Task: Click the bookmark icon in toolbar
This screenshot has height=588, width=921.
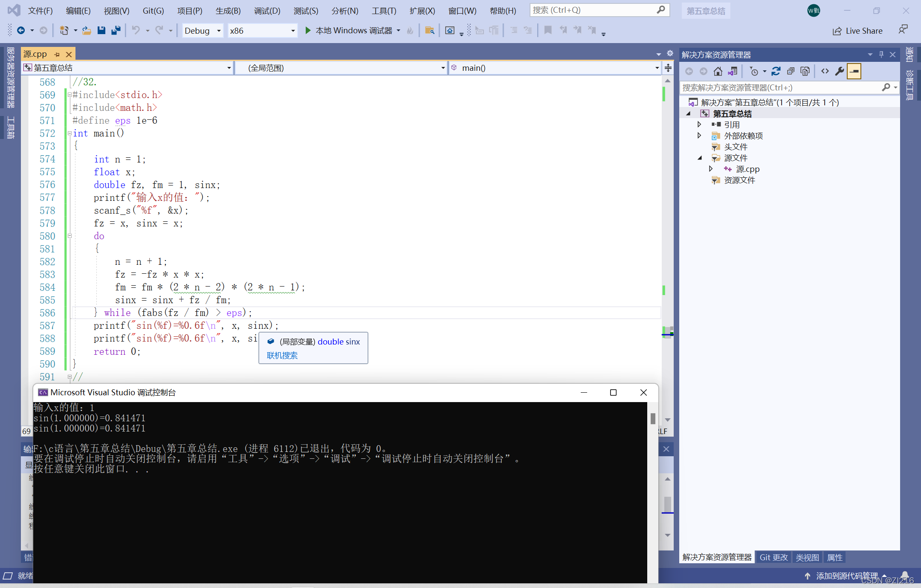Action: coord(548,30)
